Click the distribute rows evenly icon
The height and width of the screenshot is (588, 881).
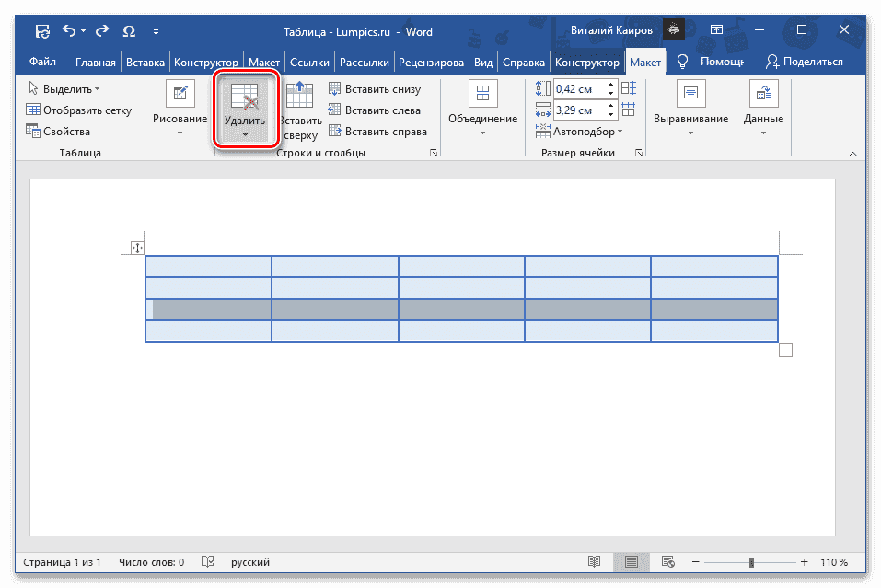coord(629,89)
